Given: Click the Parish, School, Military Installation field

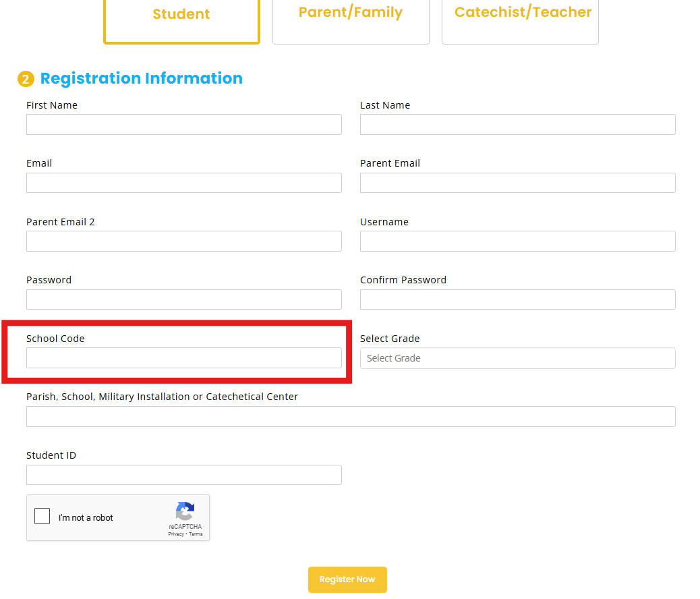Looking at the screenshot, I should [351, 417].
